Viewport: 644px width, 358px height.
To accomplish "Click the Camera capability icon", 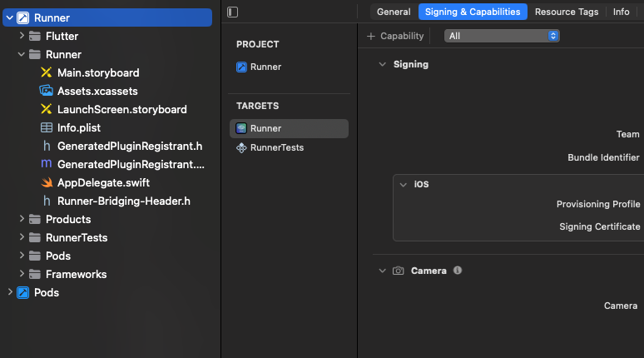I will click(x=398, y=271).
